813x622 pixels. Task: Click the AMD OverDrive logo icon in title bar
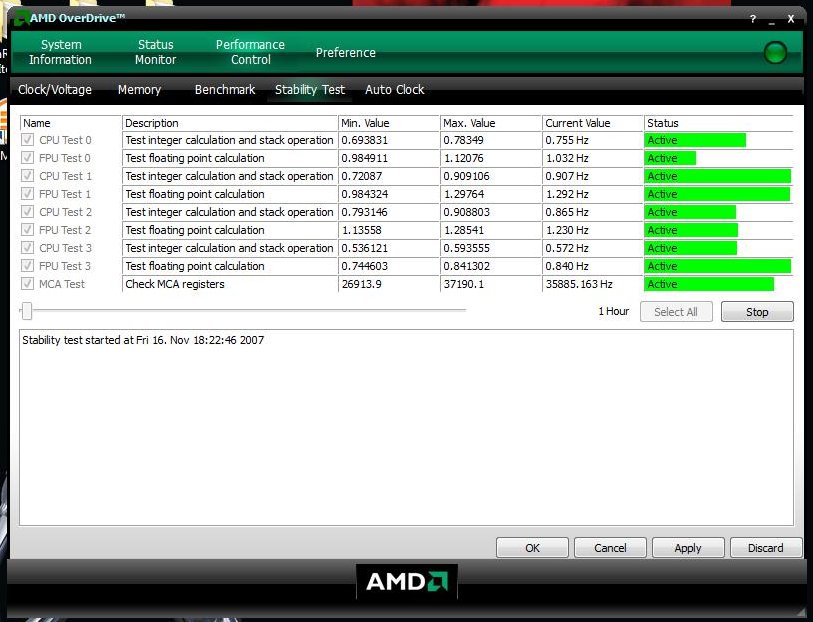click(x=21, y=19)
